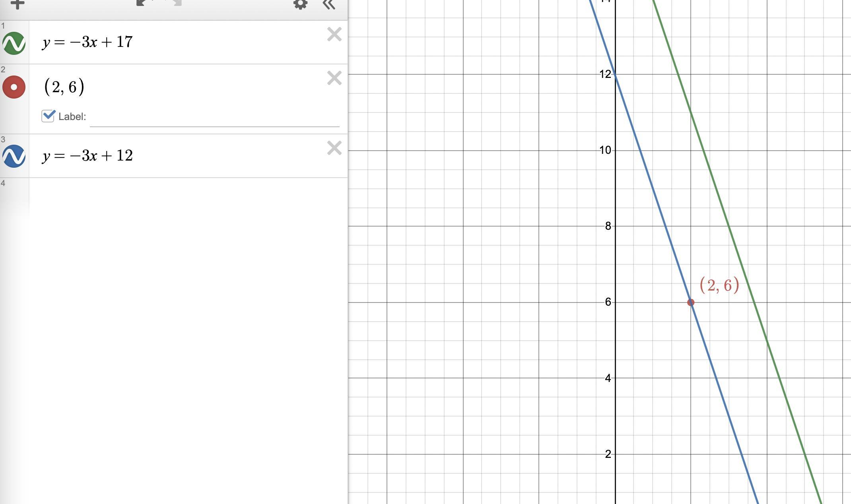Click blue line's y-intercept at 12

(615, 74)
